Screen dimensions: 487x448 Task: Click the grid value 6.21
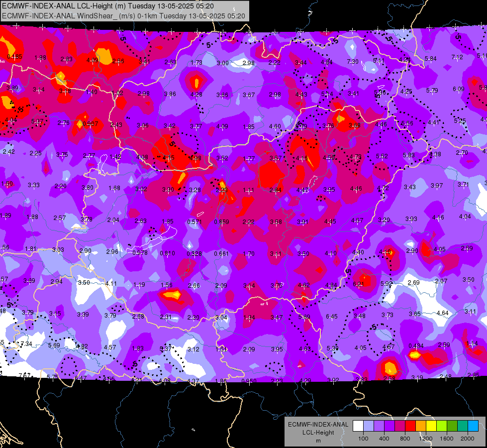pos(358,284)
